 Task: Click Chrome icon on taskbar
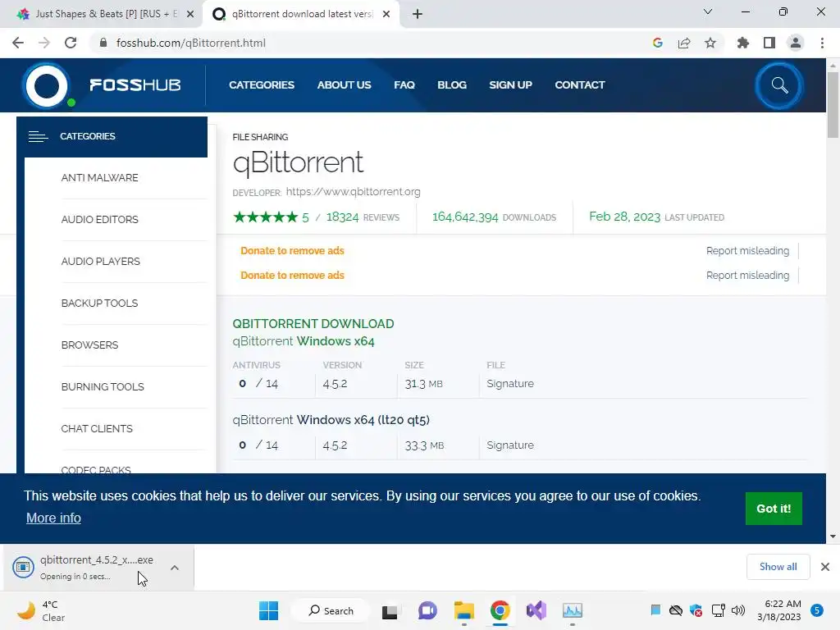(x=500, y=610)
